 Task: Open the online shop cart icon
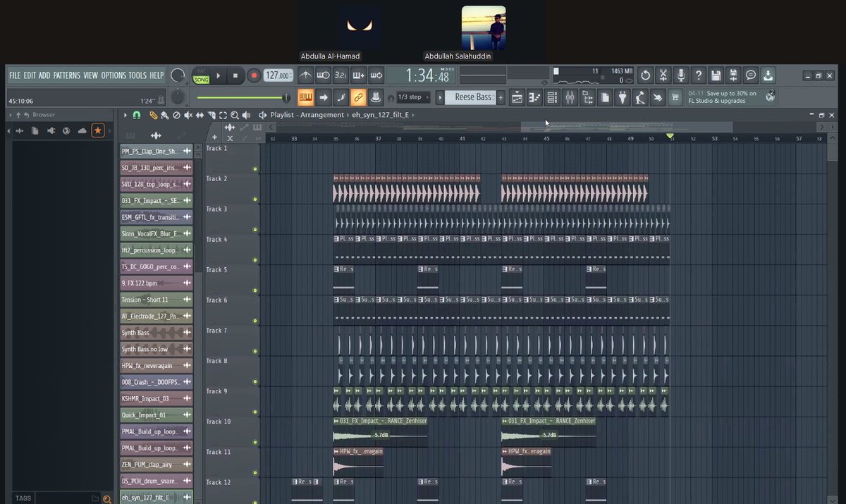pos(675,97)
